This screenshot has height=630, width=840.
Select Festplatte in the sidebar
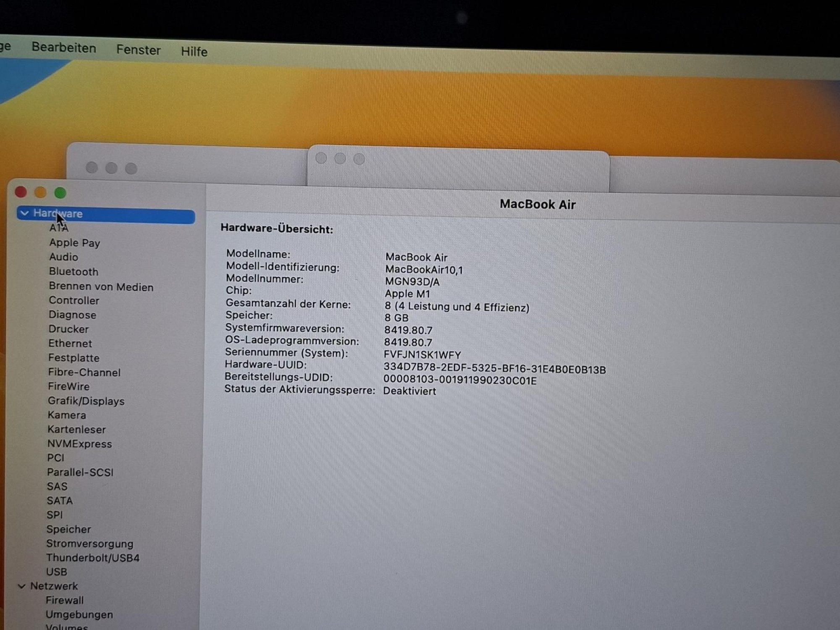click(x=74, y=358)
